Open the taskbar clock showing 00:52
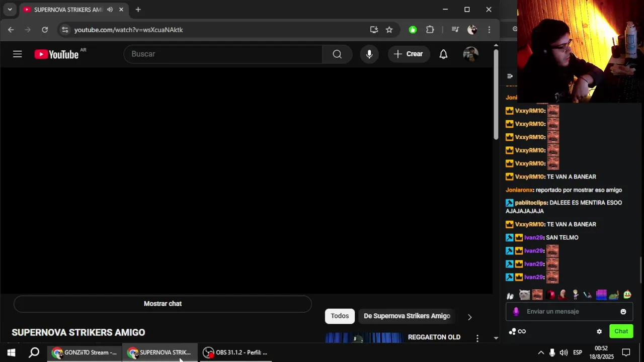 click(x=601, y=352)
